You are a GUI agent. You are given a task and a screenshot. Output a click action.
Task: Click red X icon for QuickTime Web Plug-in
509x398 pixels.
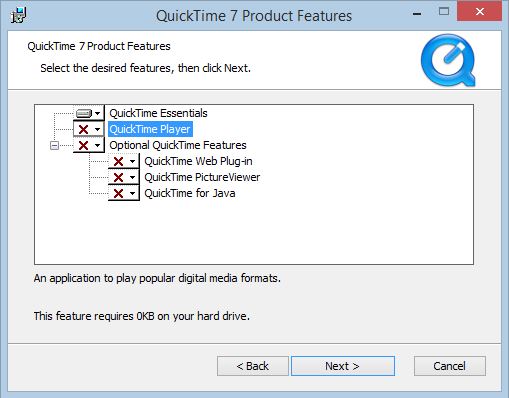tap(118, 161)
